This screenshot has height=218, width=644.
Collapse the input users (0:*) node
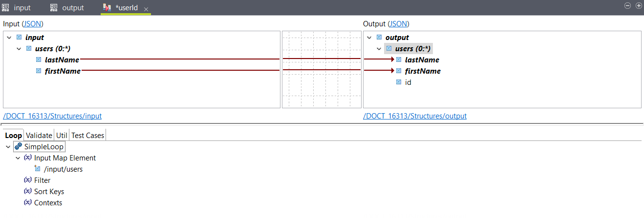click(x=19, y=49)
